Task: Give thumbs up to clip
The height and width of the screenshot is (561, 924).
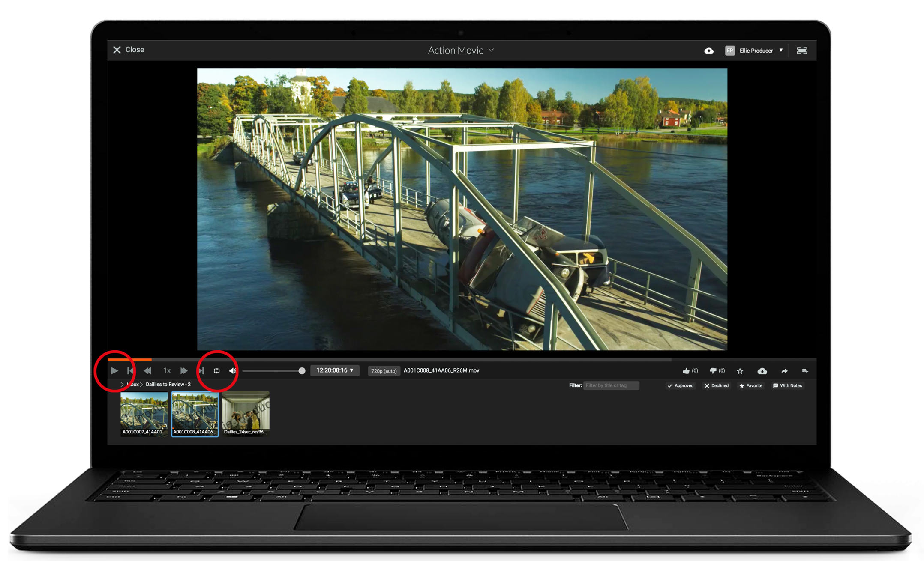Action: [686, 371]
